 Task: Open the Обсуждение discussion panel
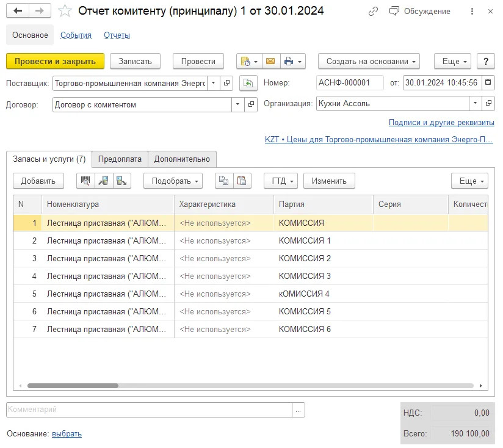[x=420, y=11]
